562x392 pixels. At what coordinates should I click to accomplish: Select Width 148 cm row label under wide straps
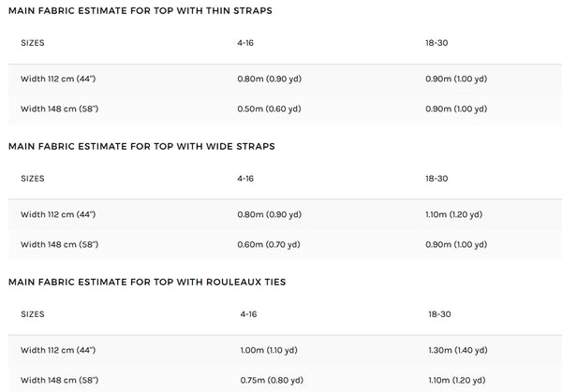58,243
